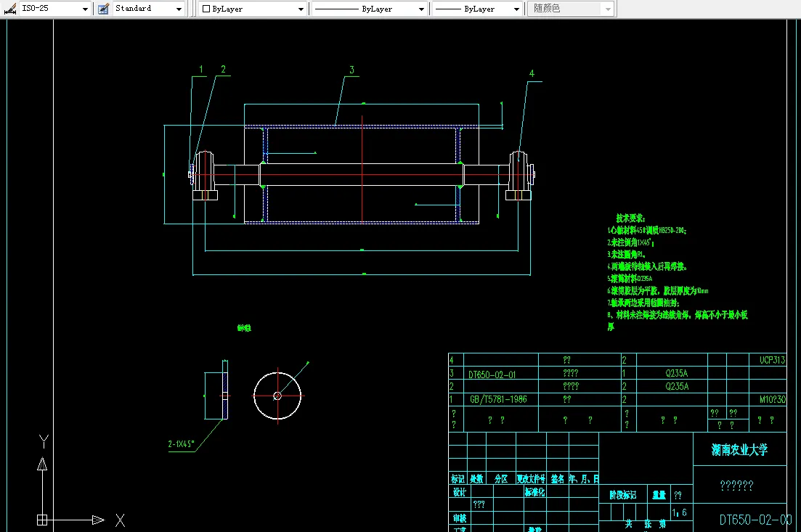
Task: Click the 设计 label in the title block
Action: coord(459,492)
